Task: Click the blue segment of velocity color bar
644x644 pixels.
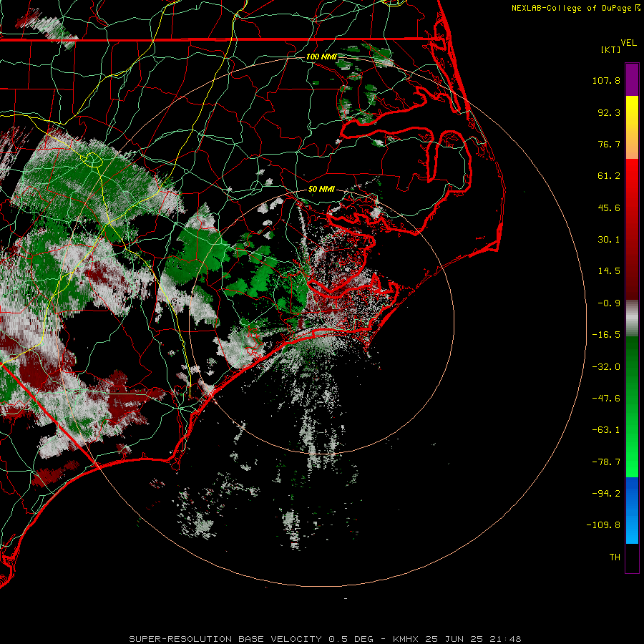Action: (632, 510)
